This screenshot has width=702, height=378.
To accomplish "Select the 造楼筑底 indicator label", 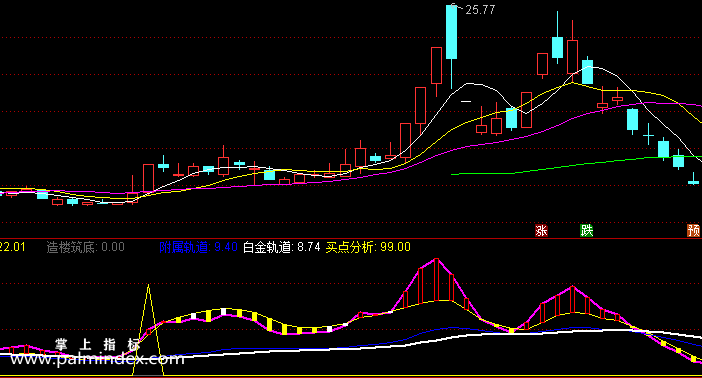I will pos(86,247).
